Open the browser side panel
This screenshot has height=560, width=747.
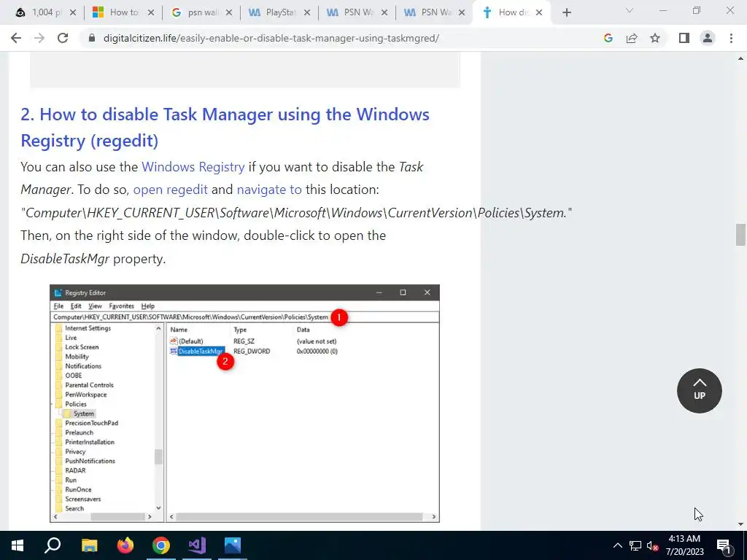(x=684, y=38)
